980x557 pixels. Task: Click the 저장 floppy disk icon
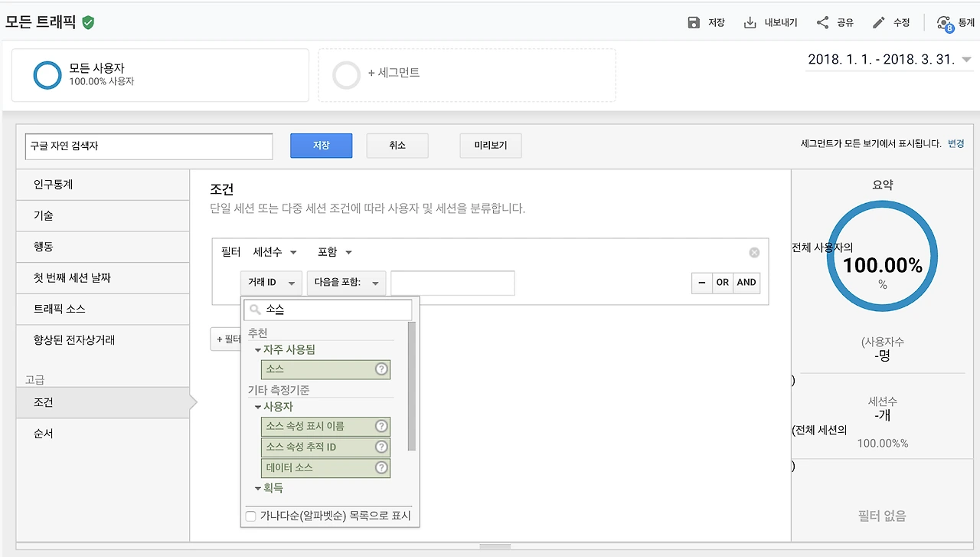click(x=694, y=22)
